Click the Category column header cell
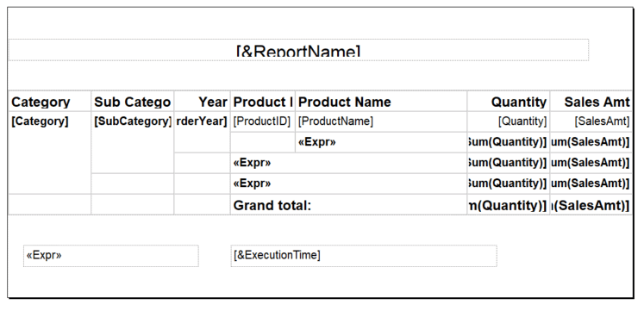The image size is (644, 311). (50, 102)
